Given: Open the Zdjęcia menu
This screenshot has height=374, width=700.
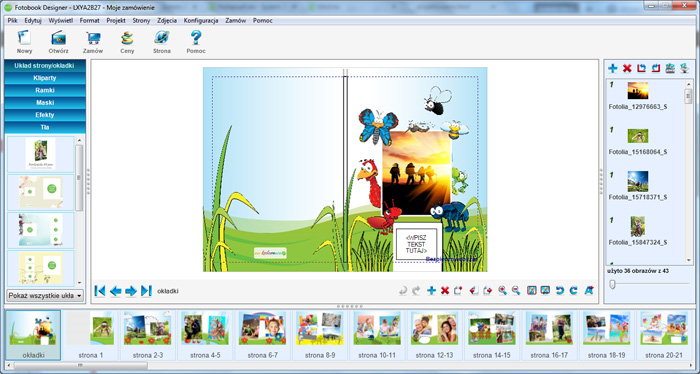Looking at the screenshot, I should coord(167,21).
